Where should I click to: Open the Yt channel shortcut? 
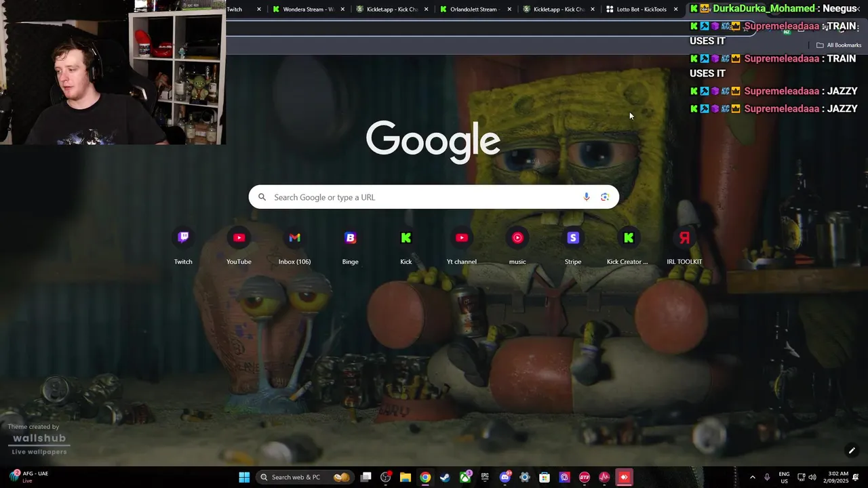(462, 246)
